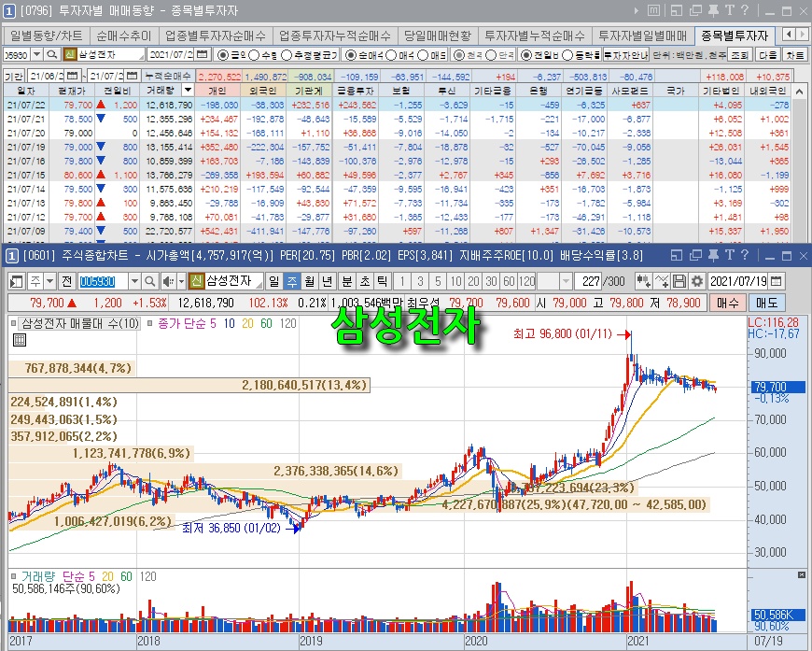The width and height of the screenshot is (812, 651).
Task: Click the green 신 badge before 삼성전자 in chart
Action: tap(196, 281)
